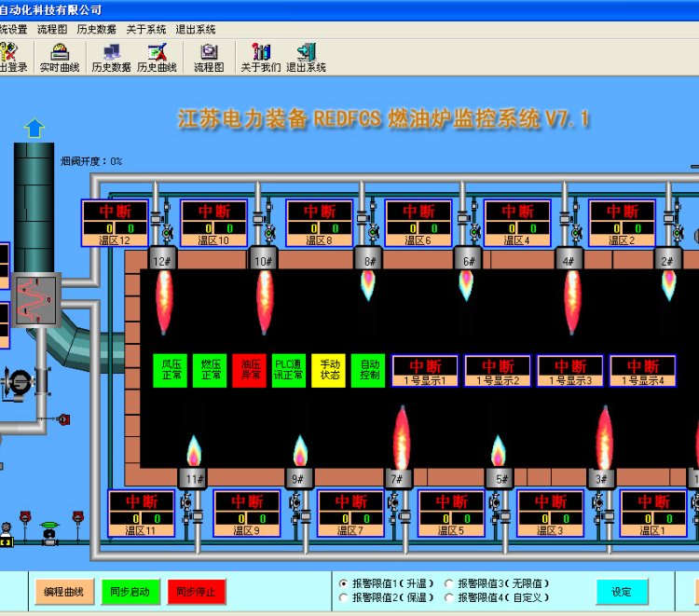Open the 历史数据 toolbar icon
This screenshot has height=616, width=699.
tap(111, 58)
